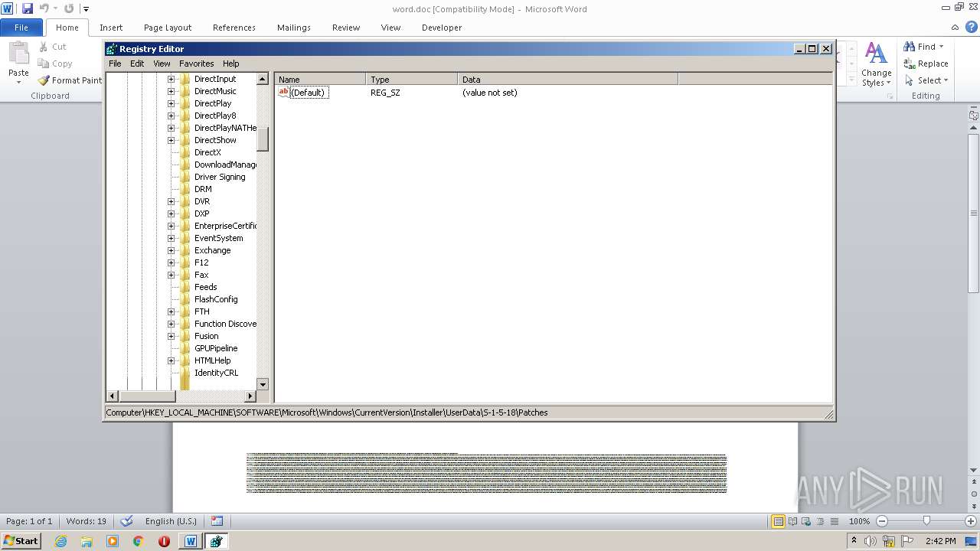Click the Copy command in ribbon
980x551 pixels.
pos(55,64)
